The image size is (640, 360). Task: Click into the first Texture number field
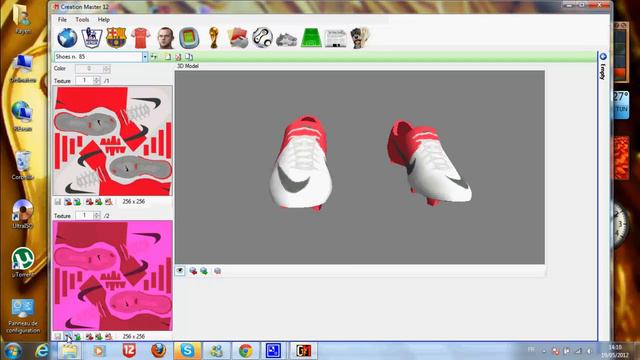pos(84,80)
